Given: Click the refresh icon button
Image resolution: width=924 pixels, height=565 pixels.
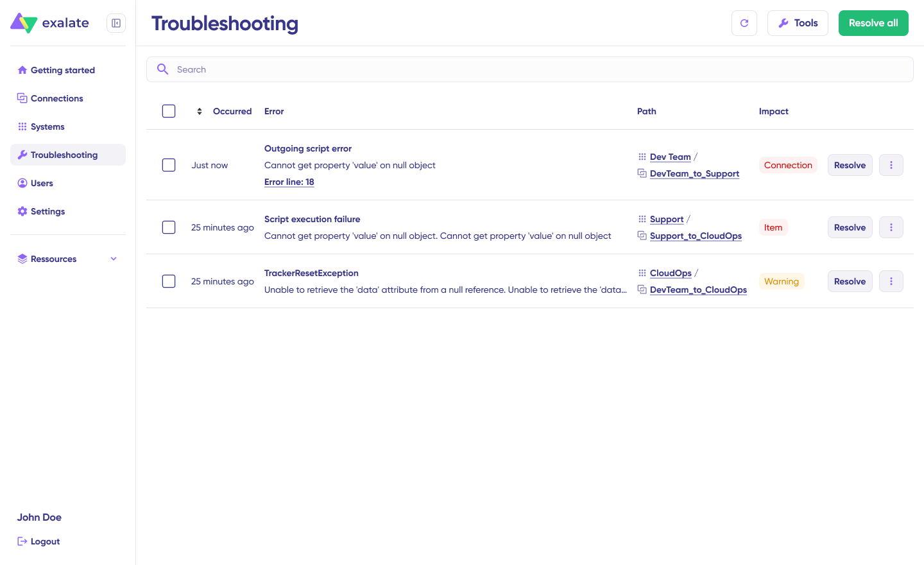Looking at the screenshot, I should coord(744,23).
